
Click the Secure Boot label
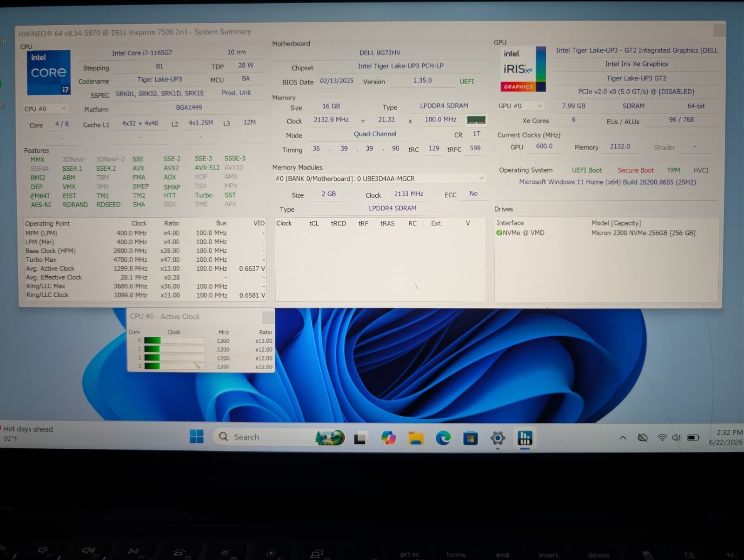click(x=636, y=170)
